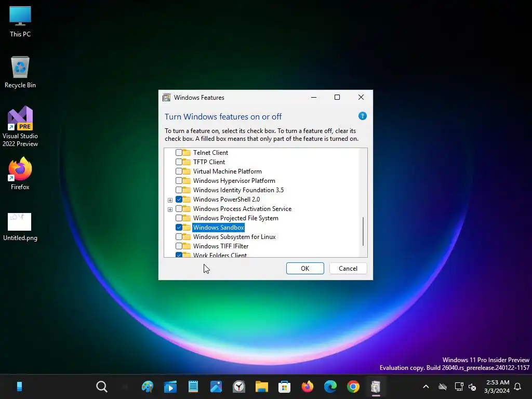This screenshot has height=399, width=532.
Task: Enable Windows TIFF IFilter checkbox
Action: click(x=179, y=246)
